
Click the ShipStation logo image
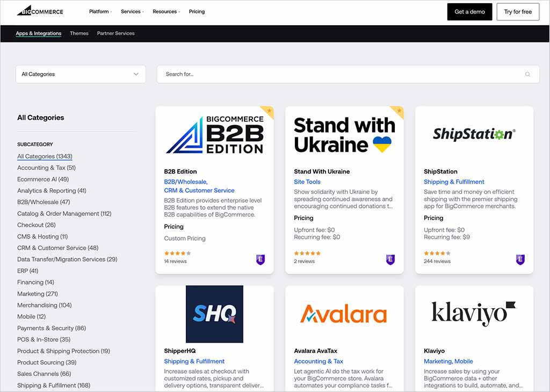click(474, 134)
